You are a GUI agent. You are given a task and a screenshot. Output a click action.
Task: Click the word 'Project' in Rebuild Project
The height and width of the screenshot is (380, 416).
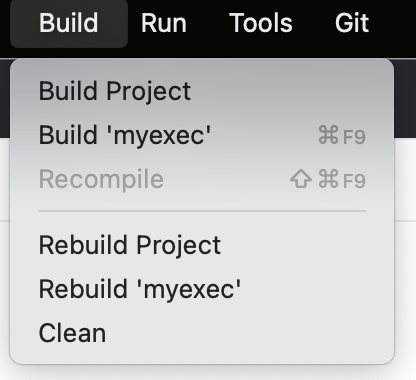tap(179, 246)
